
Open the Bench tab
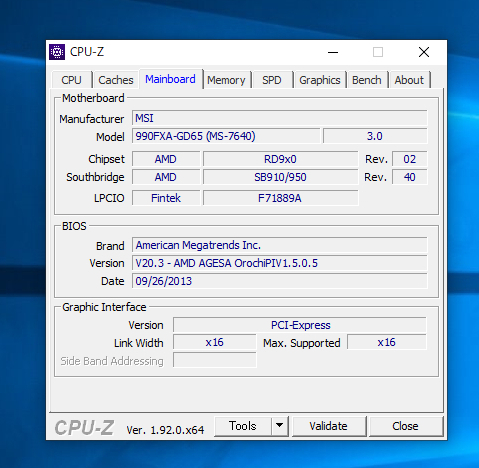(367, 80)
